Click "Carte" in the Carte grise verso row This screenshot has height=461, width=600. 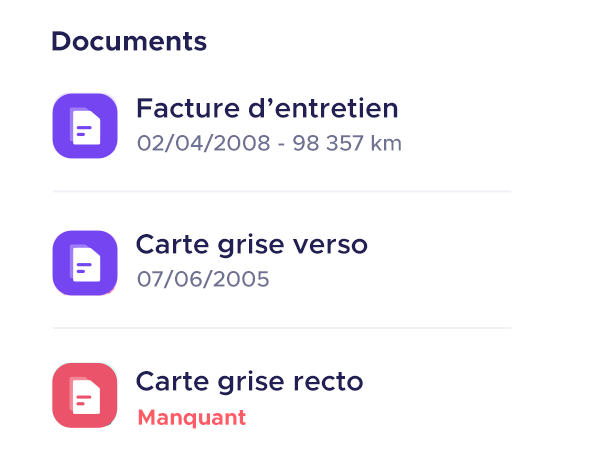pyautogui.click(x=169, y=244)
